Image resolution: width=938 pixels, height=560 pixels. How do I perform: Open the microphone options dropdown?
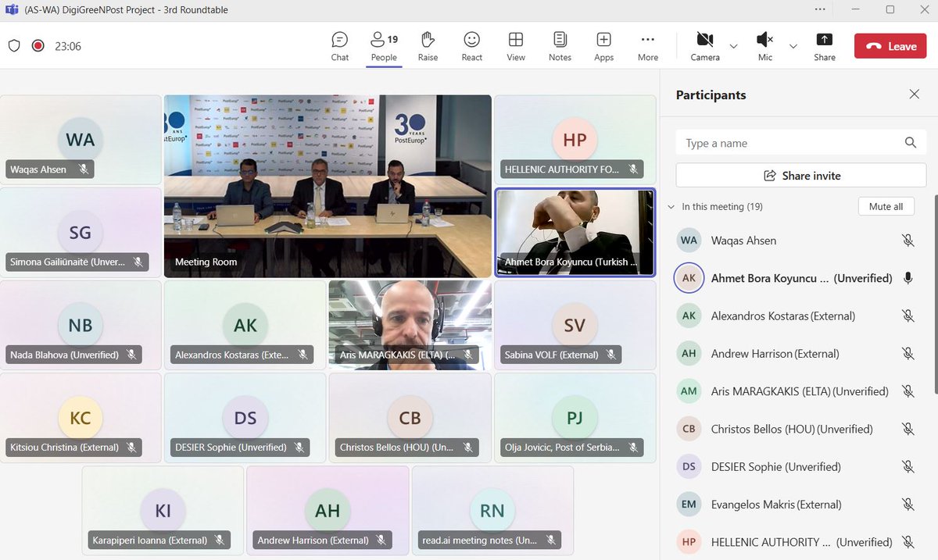(x=793, y=47)
